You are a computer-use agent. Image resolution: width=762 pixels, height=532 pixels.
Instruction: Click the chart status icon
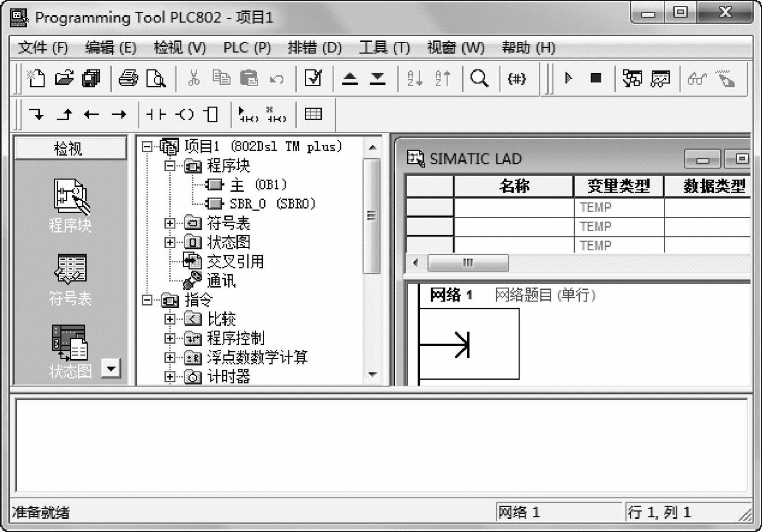[x=660, y=79]
